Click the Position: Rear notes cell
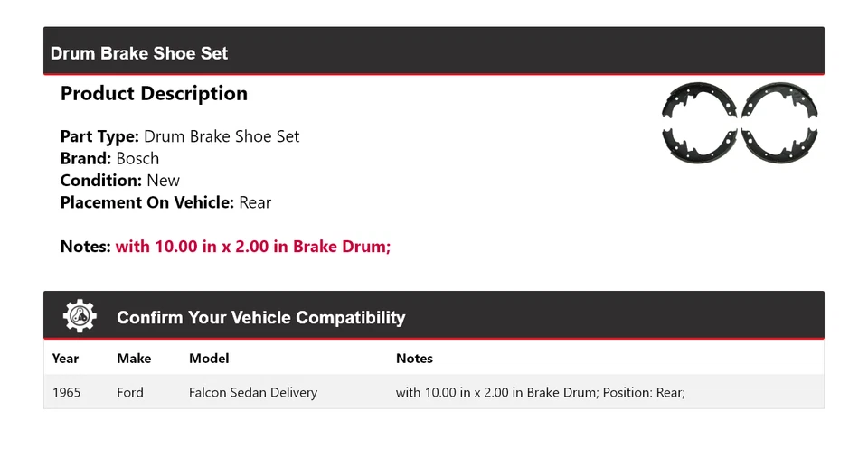 point(541,393)
